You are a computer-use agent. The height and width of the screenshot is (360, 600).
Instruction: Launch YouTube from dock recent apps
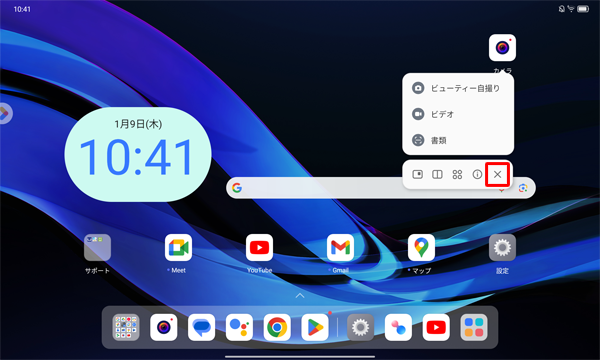(x=436, y=327)
